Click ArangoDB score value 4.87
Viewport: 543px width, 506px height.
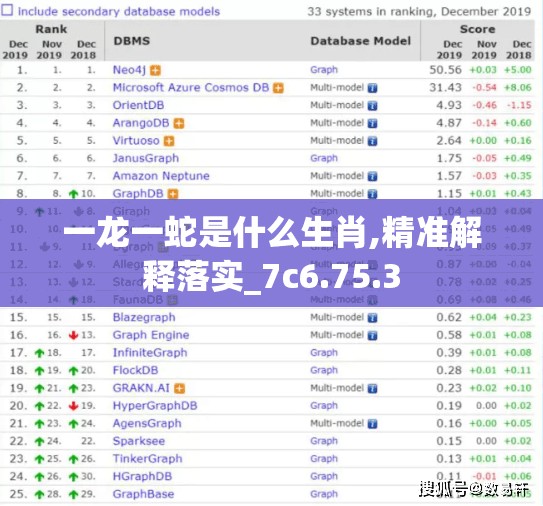click(x=449, y=123)
